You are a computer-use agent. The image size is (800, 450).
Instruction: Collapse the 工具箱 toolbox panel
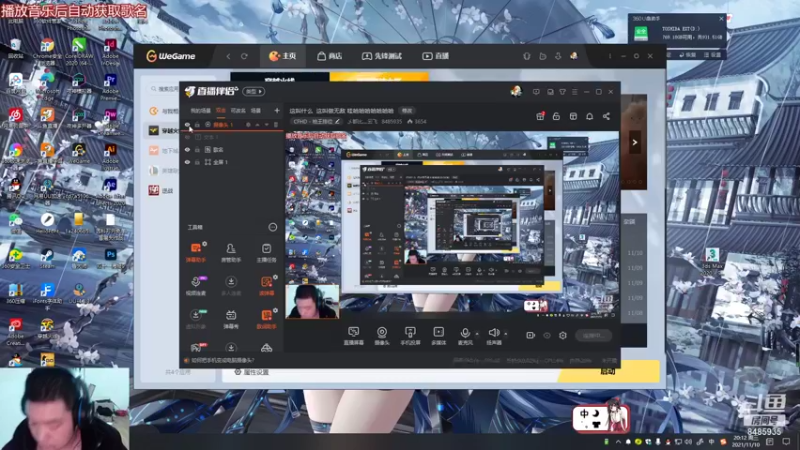pos(272,227)
